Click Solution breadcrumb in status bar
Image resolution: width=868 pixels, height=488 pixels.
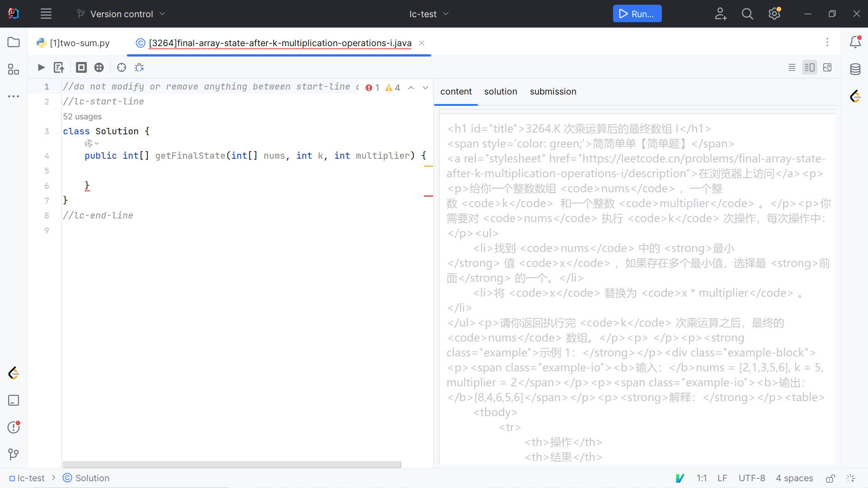pyautogui.click(x=86, y=478)
